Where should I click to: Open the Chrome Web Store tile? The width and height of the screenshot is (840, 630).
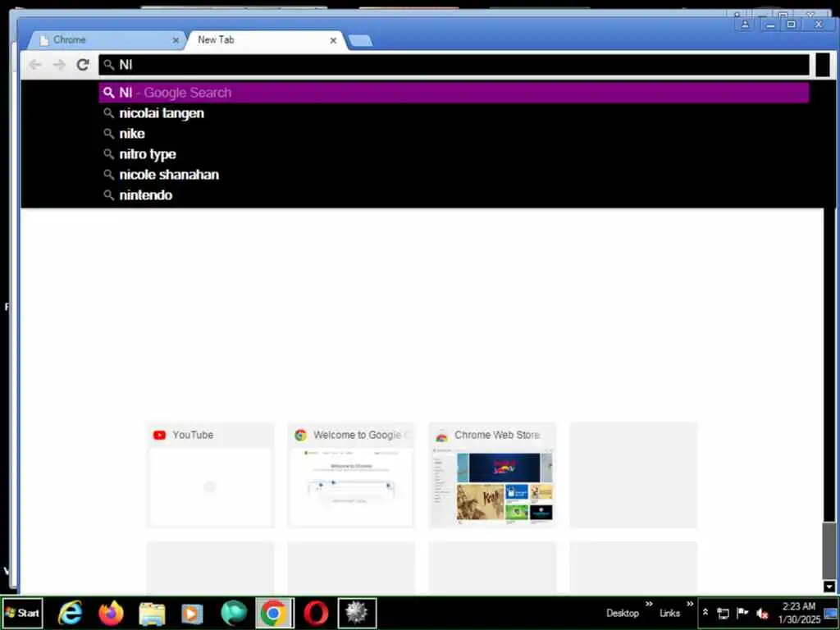click(492, 475)
